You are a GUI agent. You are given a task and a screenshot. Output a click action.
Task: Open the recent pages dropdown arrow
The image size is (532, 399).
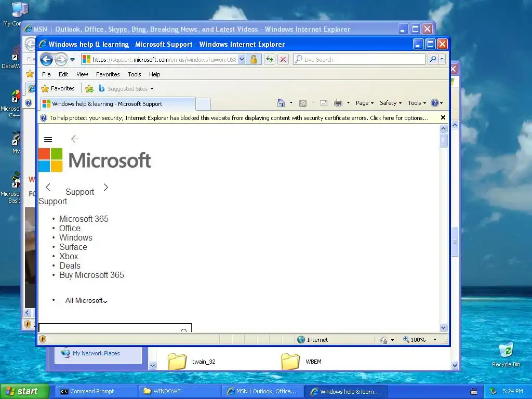tap(73, 60)
